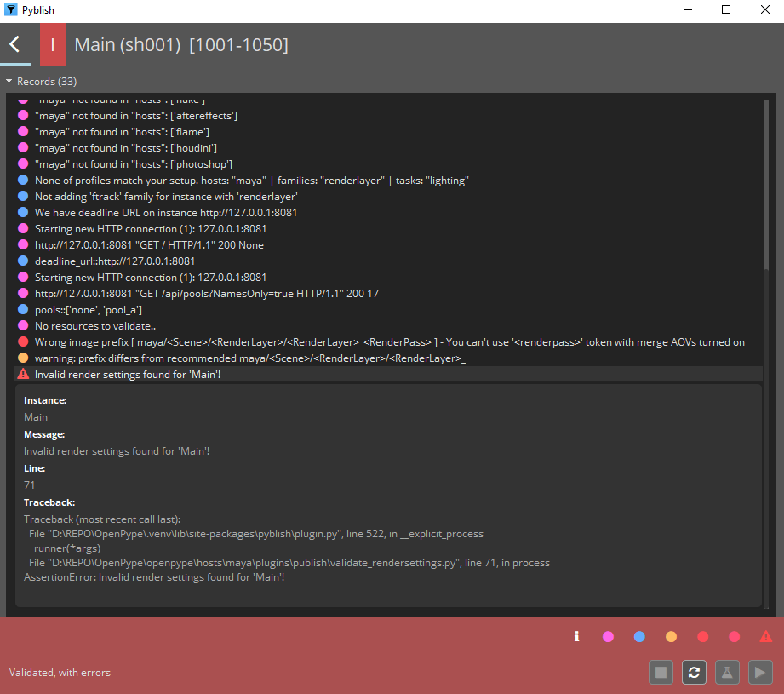Click the traceback line with validate_rendersettings.py
This screenshot has height=694, width=784.
tap(289, 563)
